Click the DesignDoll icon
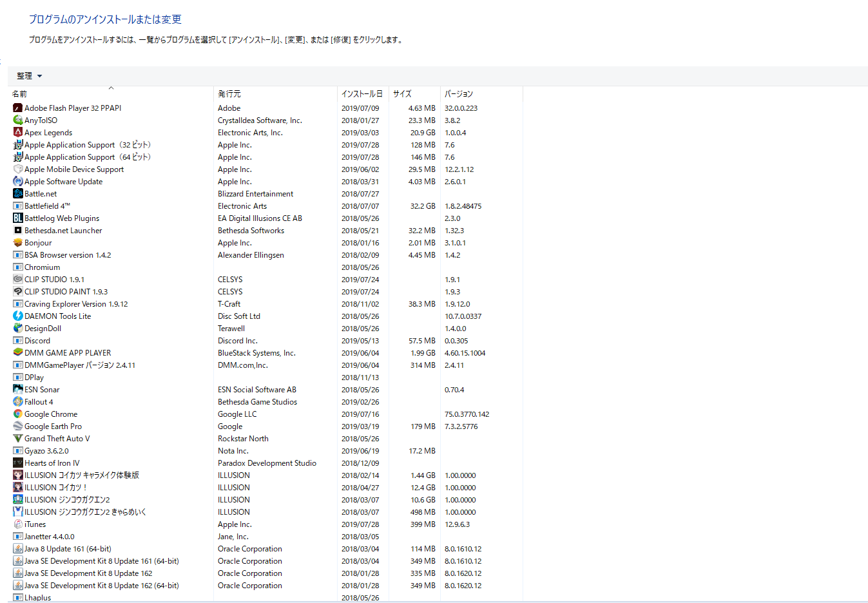Screen dimensions: 868x603 coord(18,329)
